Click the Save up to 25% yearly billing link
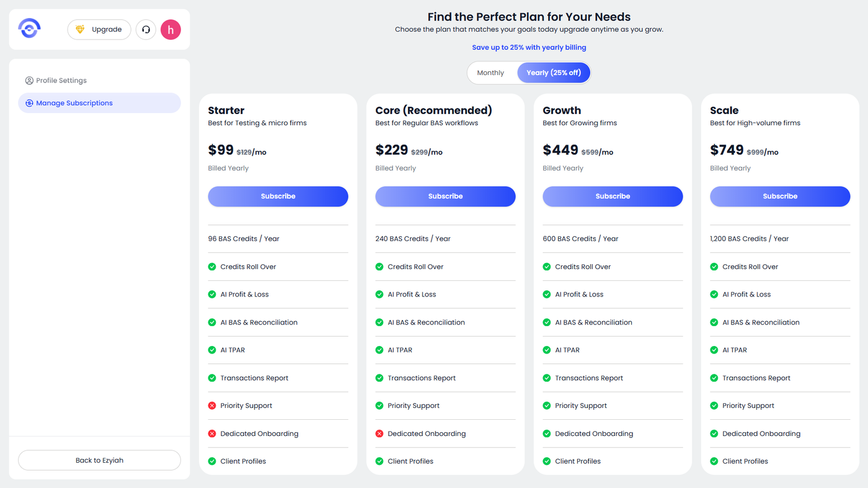Image resolution: width=868 pixels, height=488 pixels. [x=529, y=47]
